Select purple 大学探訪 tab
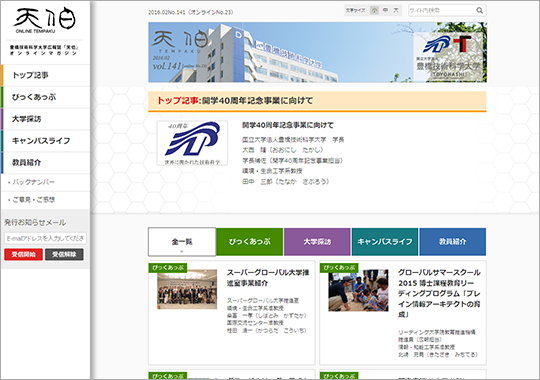Screen dimensions: 540x380 317,242
